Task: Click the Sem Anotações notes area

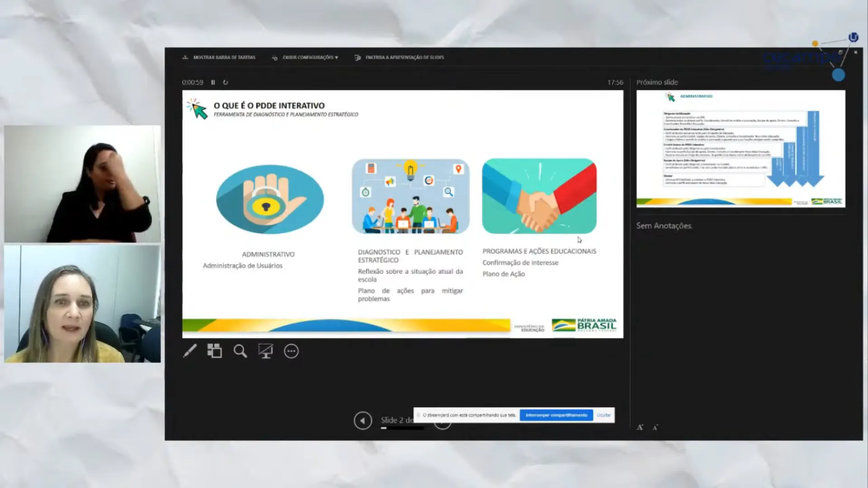Action: [664, 225]
